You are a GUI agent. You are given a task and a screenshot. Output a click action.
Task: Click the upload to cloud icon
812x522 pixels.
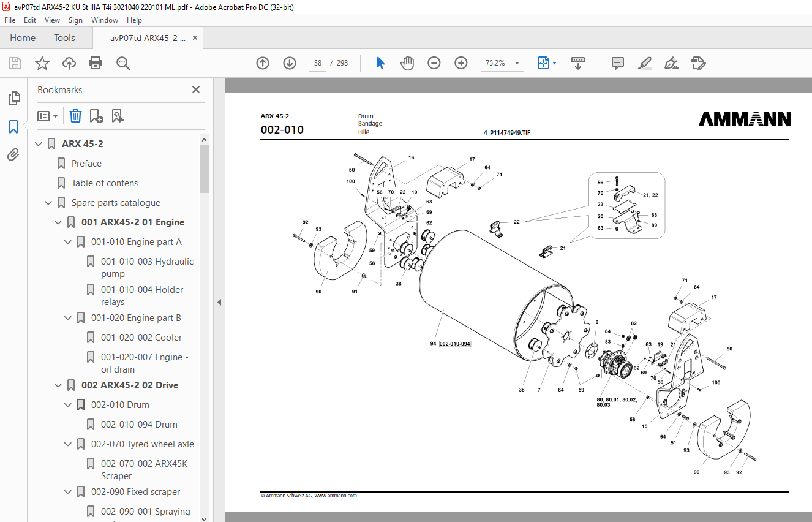(69, 63)
